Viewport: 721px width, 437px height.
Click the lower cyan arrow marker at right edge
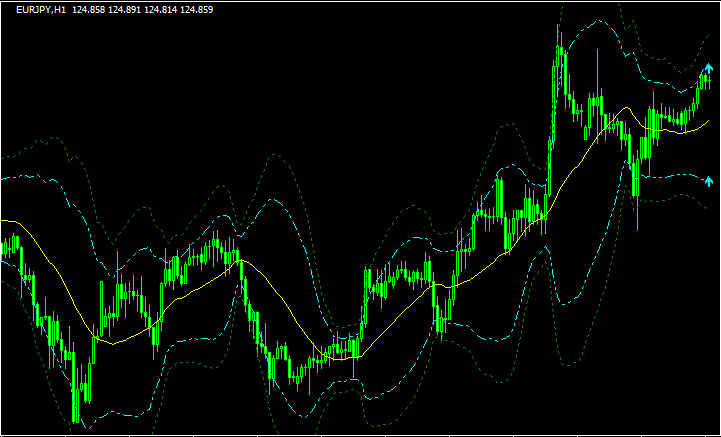click(x=709, y=181)
